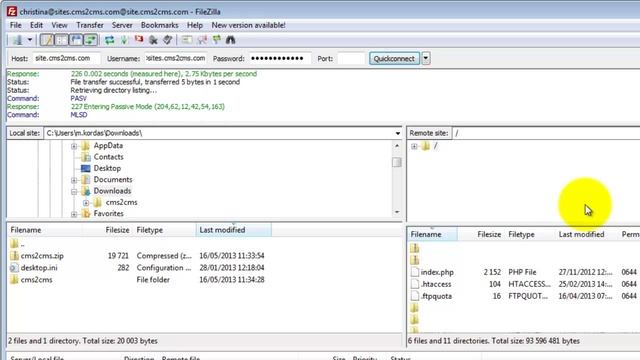Sort local files by Last modified

233,230
